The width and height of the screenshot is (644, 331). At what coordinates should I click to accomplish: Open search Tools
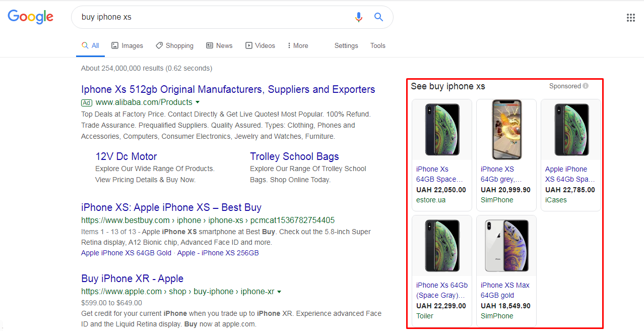378,45
